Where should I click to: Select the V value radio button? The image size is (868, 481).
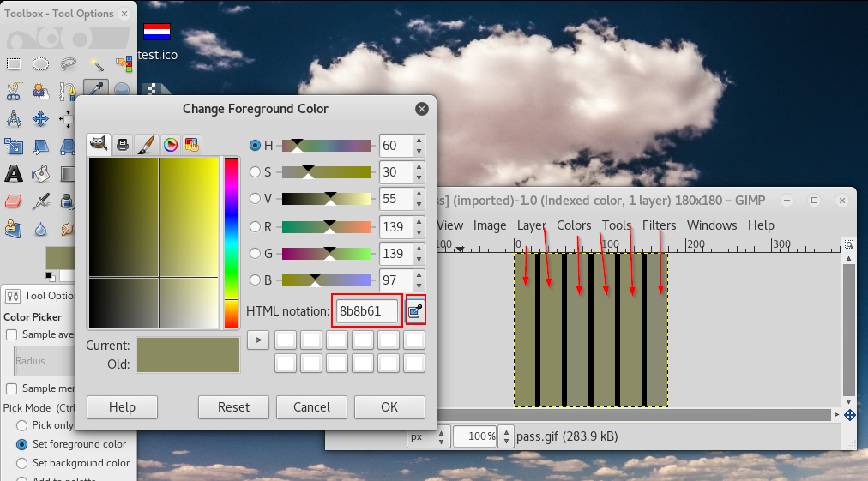(x=255, y=199)
